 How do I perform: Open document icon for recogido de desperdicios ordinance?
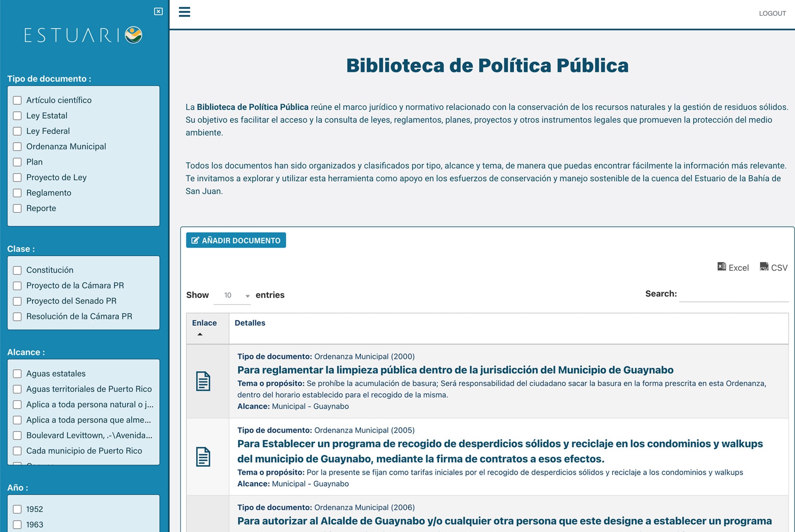click(203, 457)
